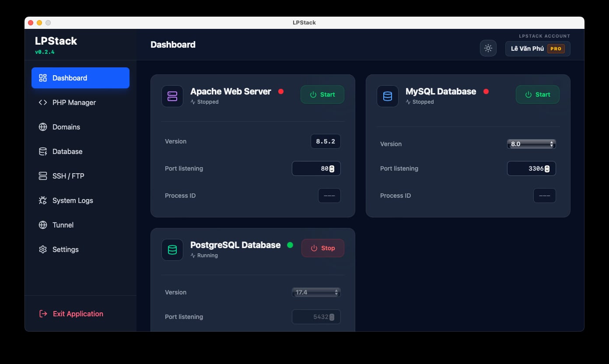Click the MySQL red status dot
The width and height of the screenshot is (609, 364).
pos(486,91)
